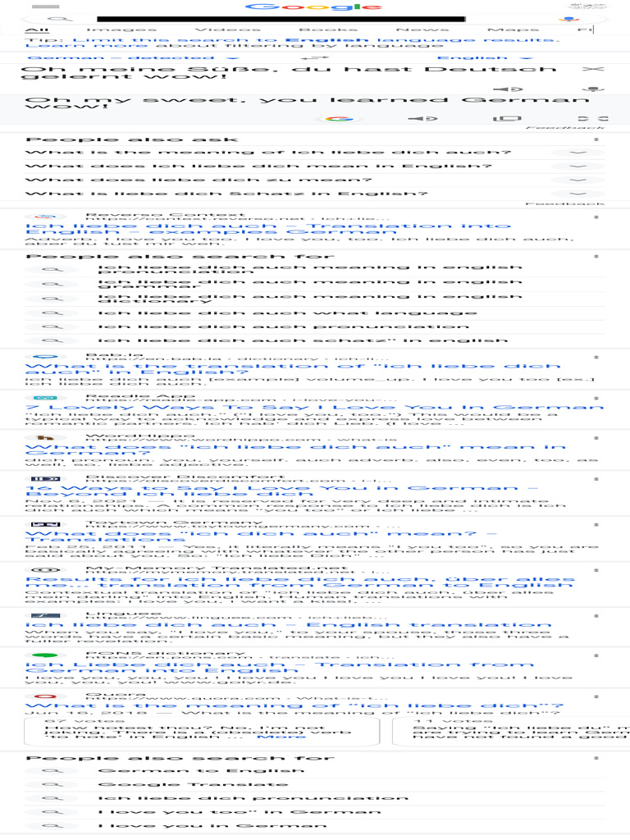Viewport: 630px width, 840px height.
Task: Switch to the Videos tab
Action: tap(228, 30)
